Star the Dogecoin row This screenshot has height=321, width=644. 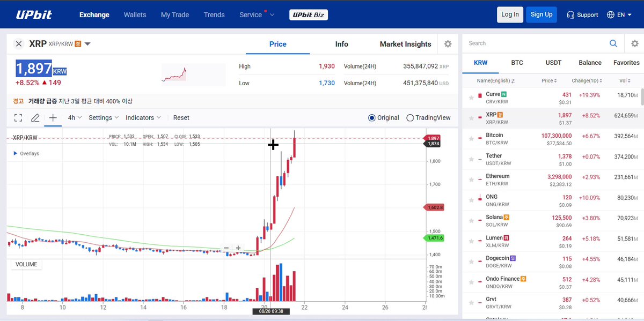(471, 262)
